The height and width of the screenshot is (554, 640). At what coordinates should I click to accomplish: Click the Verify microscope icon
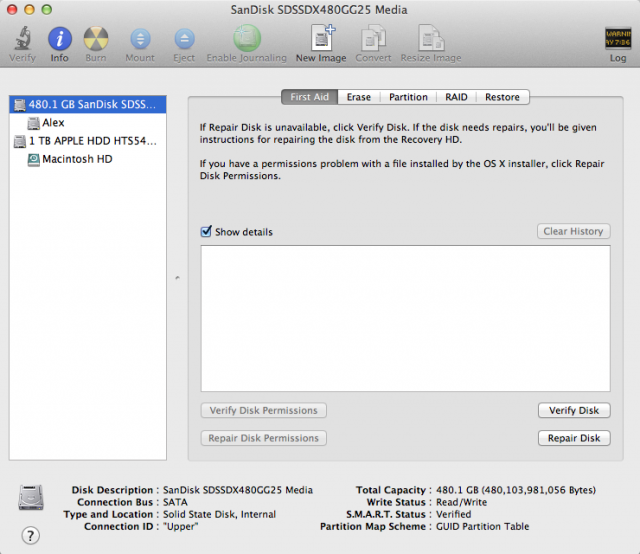[x=23, y=38]
